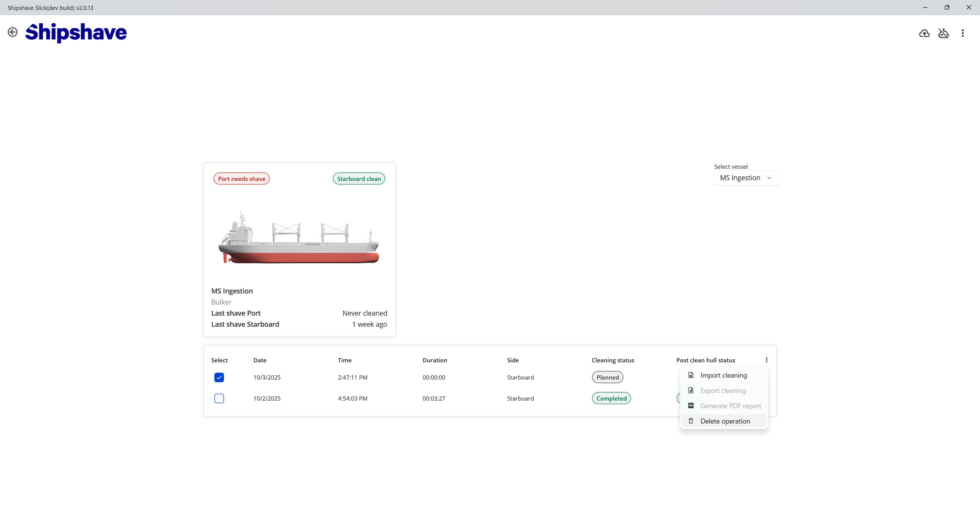Uncheck the 10/3/2025 operation checkbox
Image resolution: width=980 pixels, height=528 pixels.
[219, 377]
